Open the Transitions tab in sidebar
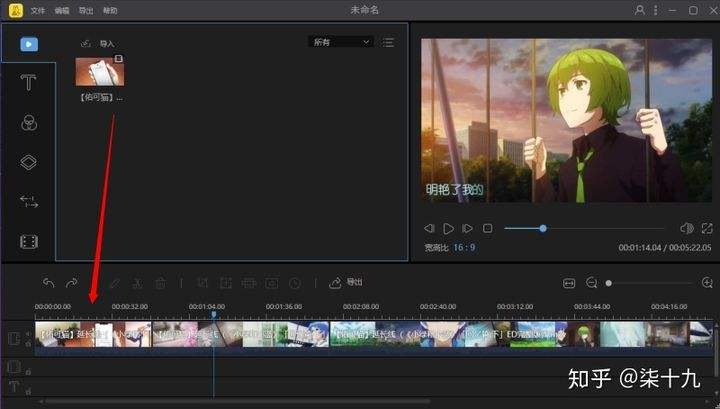The width and height of the screenshot is (720, 409). click(x=29, y=202)
